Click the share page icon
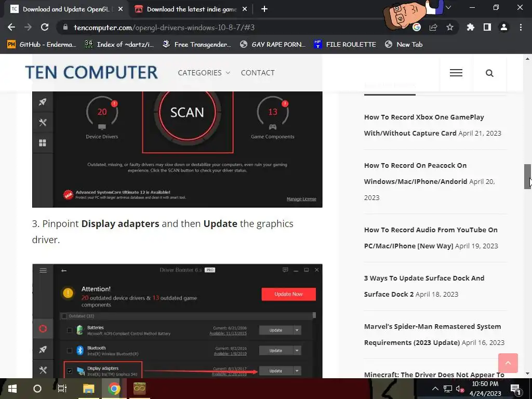Screen dimensions: 532x399 [433, 27]
